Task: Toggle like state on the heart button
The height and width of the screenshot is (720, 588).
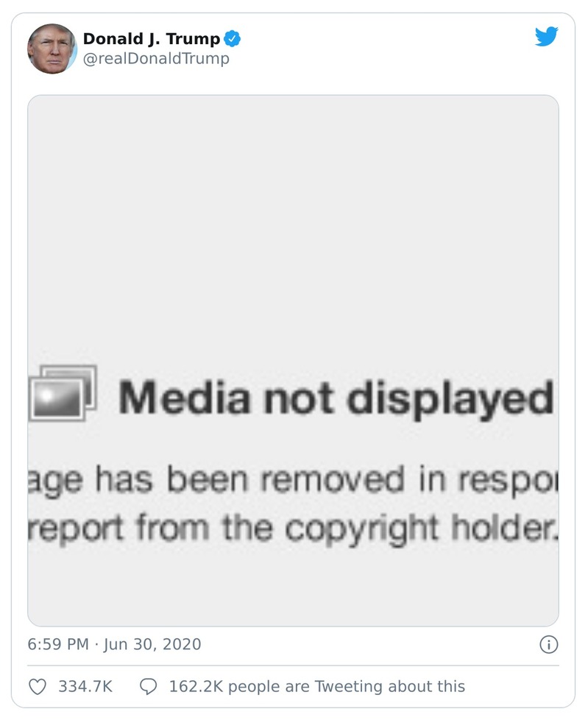Action: pyautogui.click(x=36, y=685)
